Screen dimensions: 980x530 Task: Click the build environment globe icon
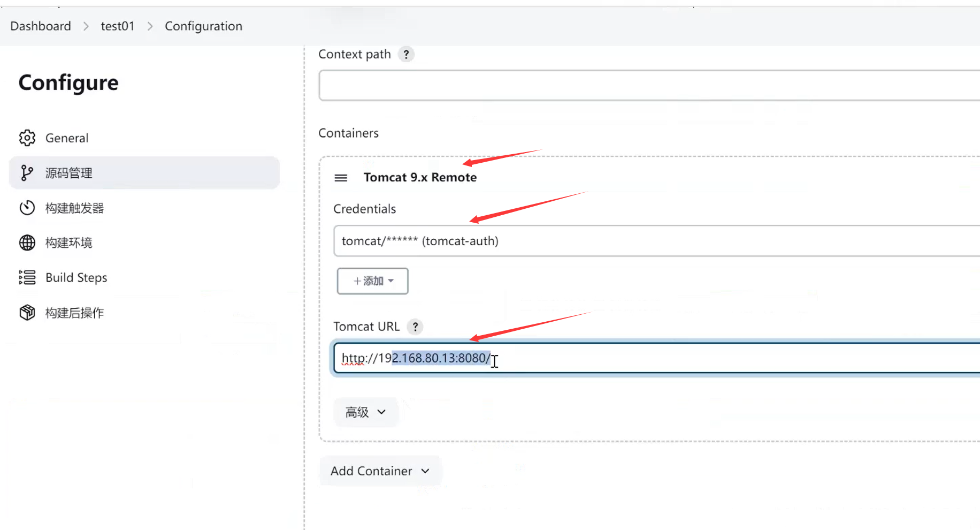pyautogui.click(x=27, y=243)
